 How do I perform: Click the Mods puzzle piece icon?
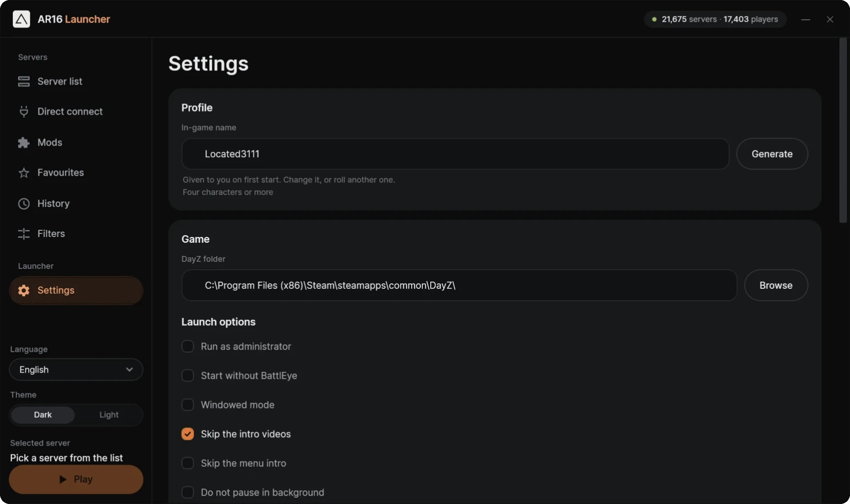click(24, 142)
